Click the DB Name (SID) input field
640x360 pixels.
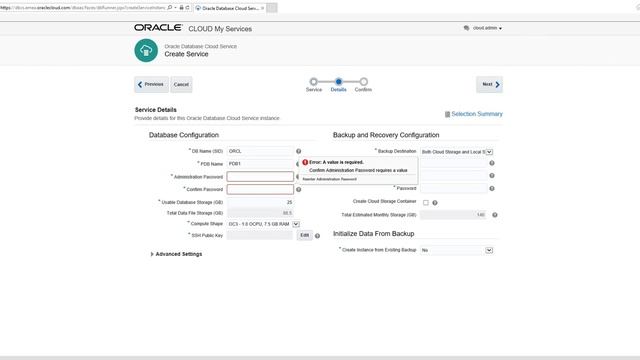[260, 151]
